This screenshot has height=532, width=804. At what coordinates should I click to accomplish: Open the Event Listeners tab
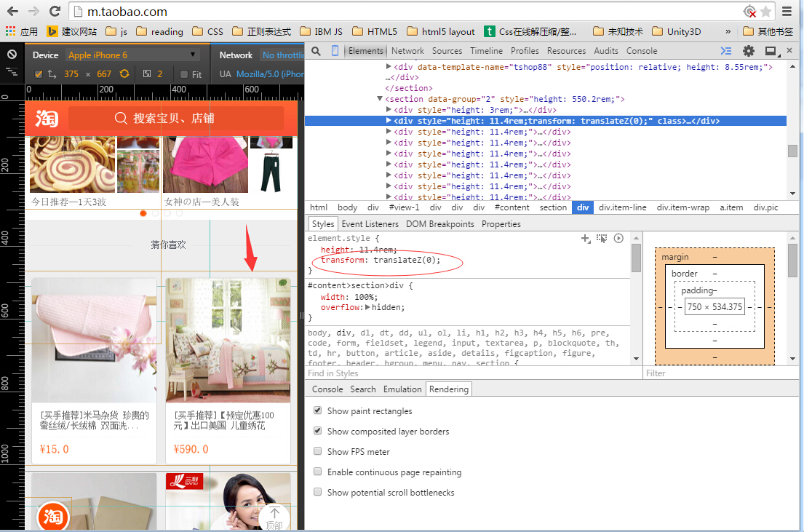tap(370, 224)
